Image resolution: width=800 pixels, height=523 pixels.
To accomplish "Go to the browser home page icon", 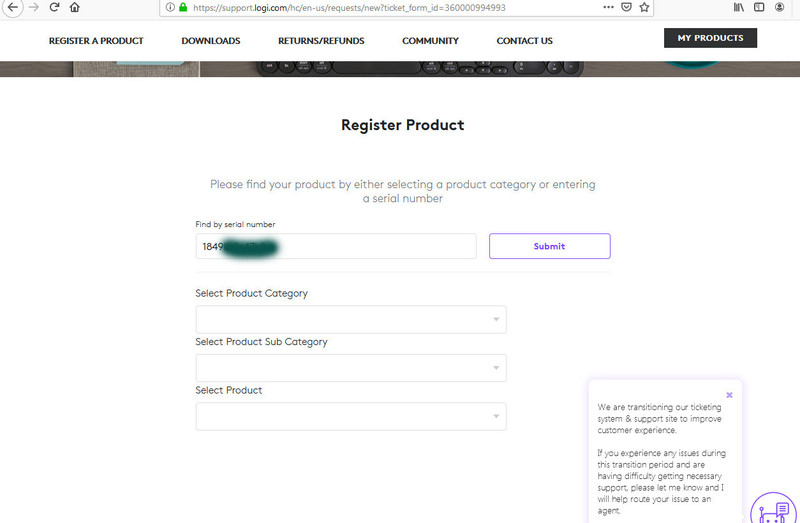I will (75, 7).
